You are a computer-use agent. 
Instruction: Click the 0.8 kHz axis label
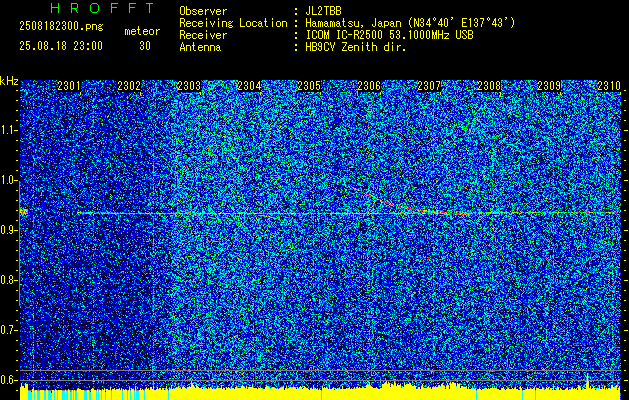pyautogui.click(x=9, y=280)
